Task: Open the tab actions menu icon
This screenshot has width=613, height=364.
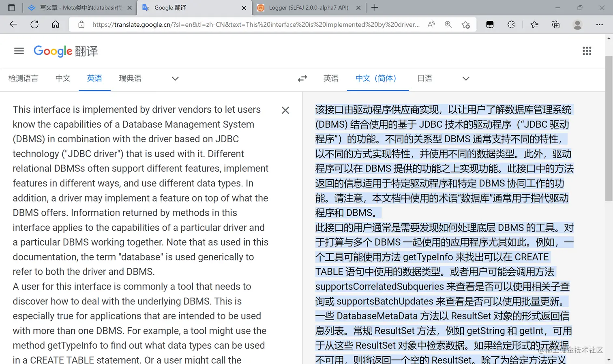Action: point(11,8)
